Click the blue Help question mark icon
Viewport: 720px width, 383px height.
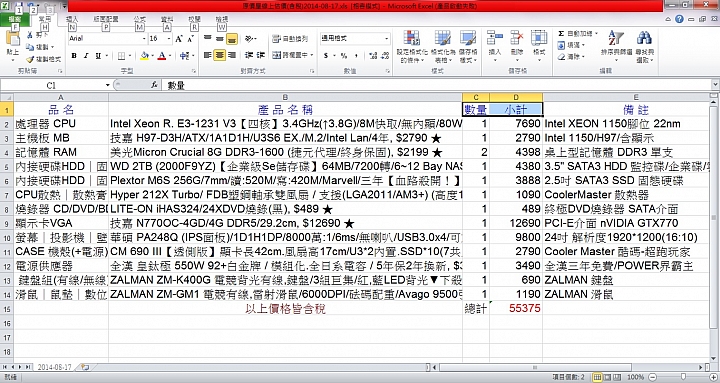679,19
